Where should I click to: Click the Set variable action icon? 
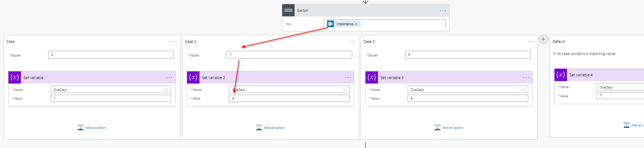15,78
